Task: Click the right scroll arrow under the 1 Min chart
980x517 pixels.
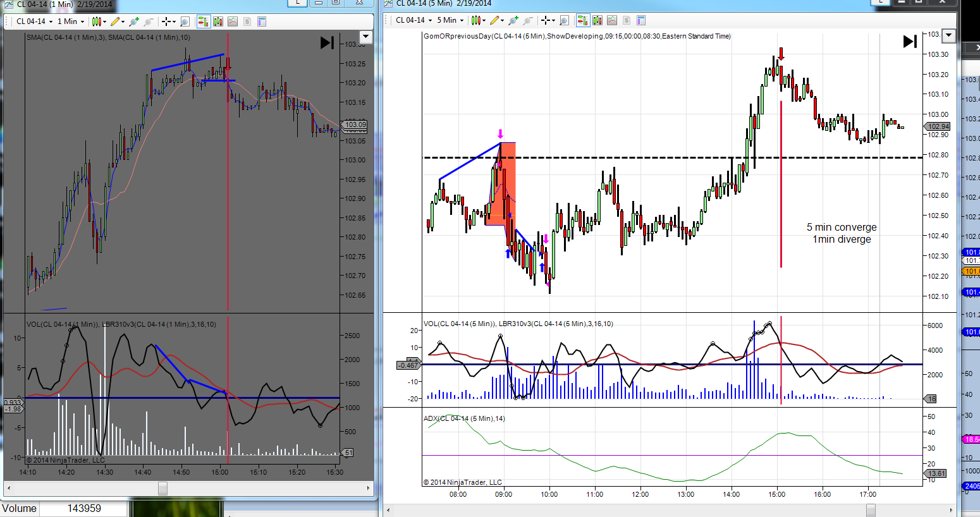Action: pyautogui.click(x=369, y=489)
